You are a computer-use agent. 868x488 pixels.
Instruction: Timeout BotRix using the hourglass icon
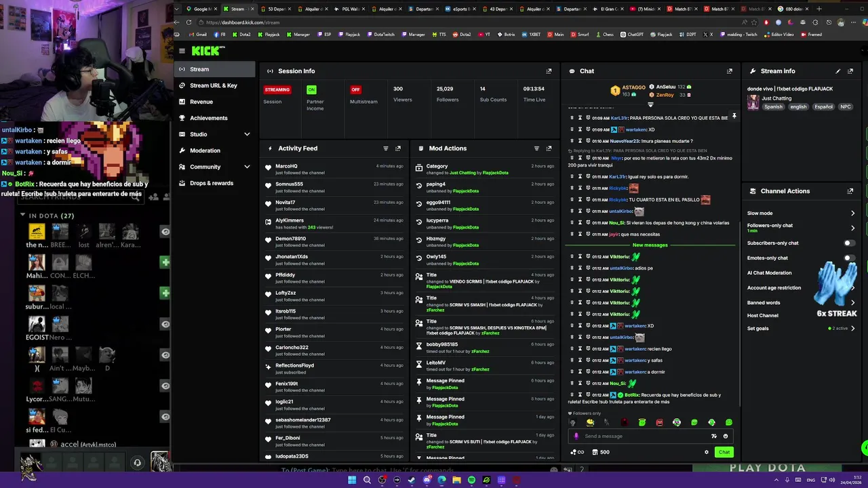580,394
